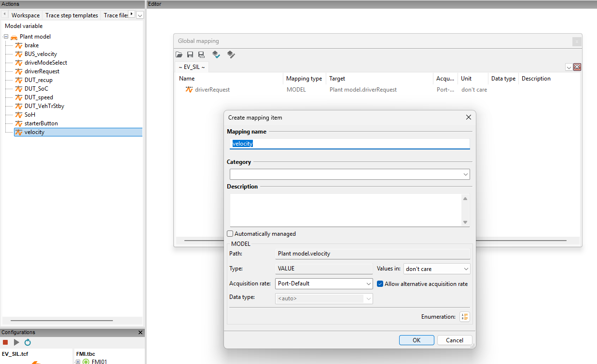Viewport: 597px width, 364px height.
Task: Sort by Mapping type column header
Action: click(304, 79)
